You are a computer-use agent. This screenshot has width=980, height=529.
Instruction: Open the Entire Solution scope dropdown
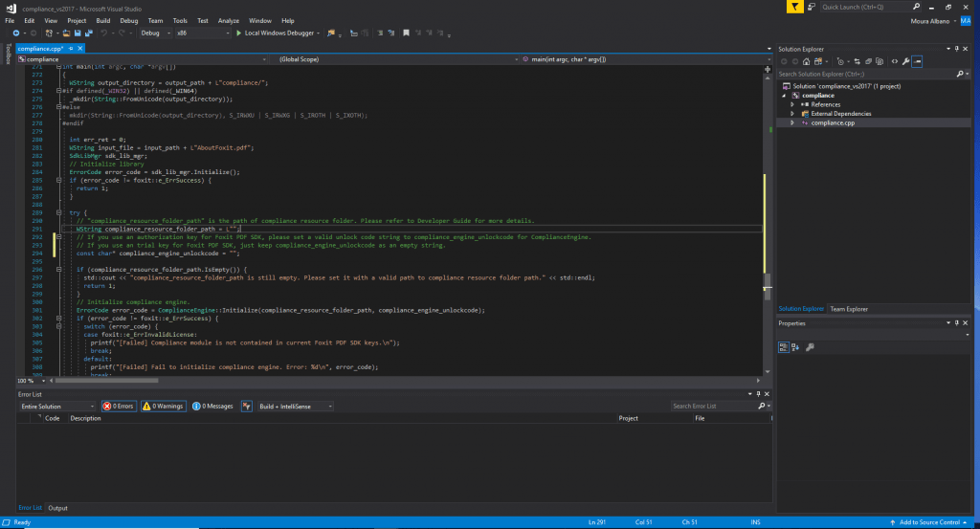click(x=56, y=406)
